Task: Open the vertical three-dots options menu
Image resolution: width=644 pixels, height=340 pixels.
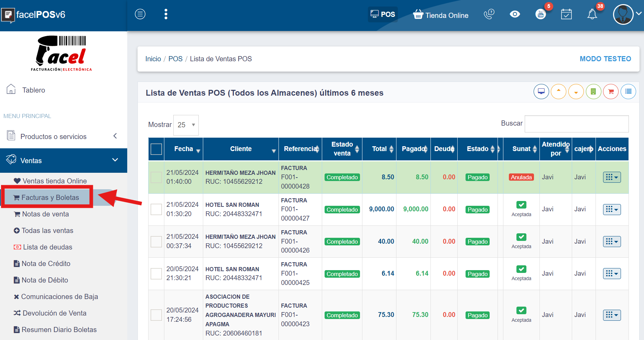Action: coord(166,14)
